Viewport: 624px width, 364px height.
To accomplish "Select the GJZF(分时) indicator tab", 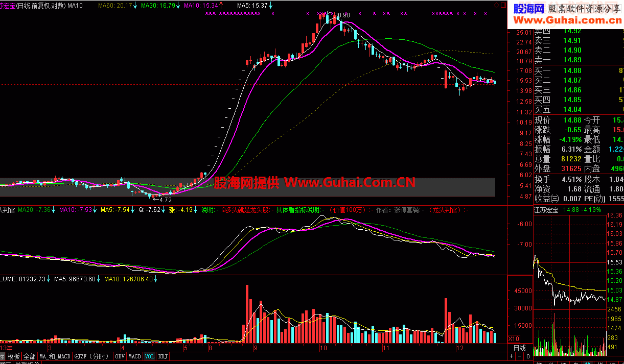I will click(92, 356).
